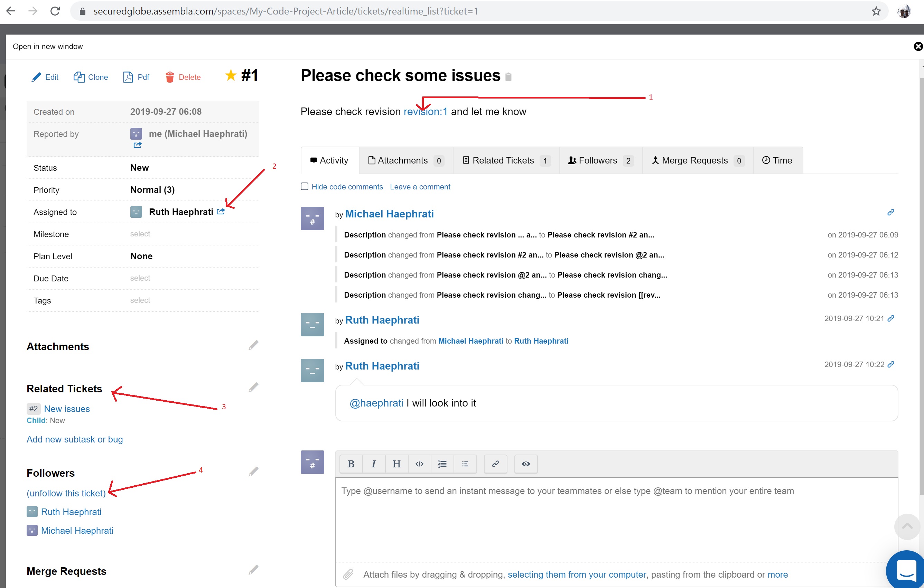
Task: Open reporter profile share icon under Michael Haephrati
Action: (138, 145)
